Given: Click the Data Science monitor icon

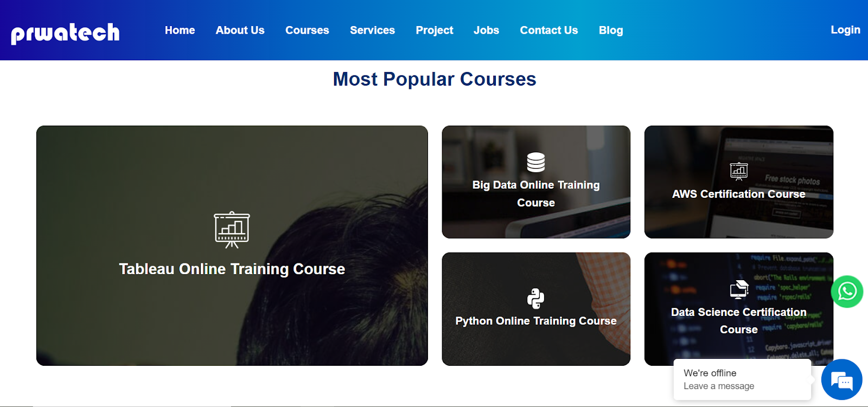Looking at the screenshot, I should click(739, 290).
